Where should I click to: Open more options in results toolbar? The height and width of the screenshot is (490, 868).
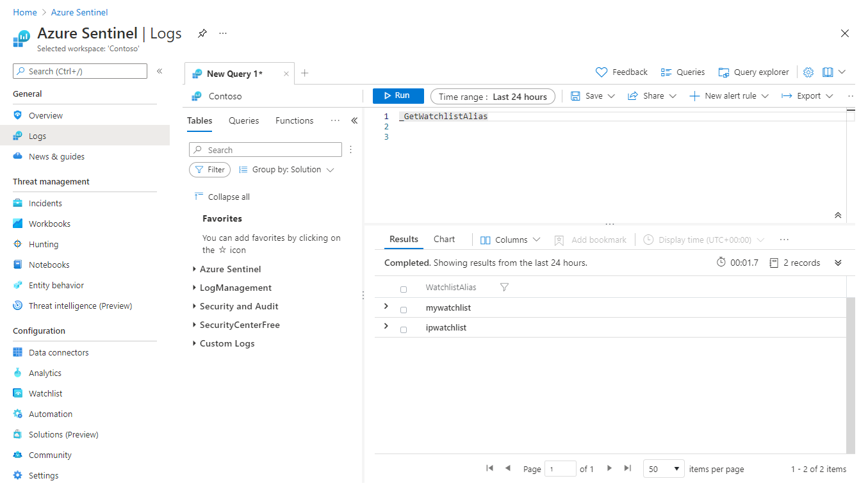click(x=784, y=240)
